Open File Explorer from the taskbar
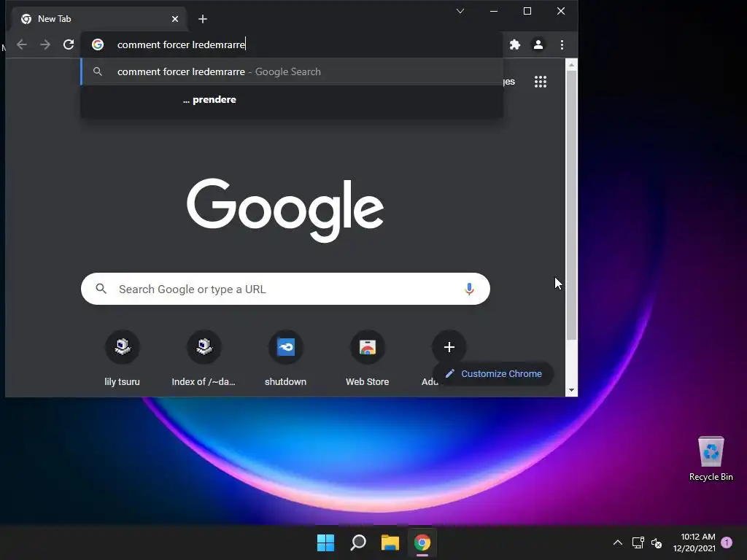The height and width of the screenshot is (560, 747). 390,542
